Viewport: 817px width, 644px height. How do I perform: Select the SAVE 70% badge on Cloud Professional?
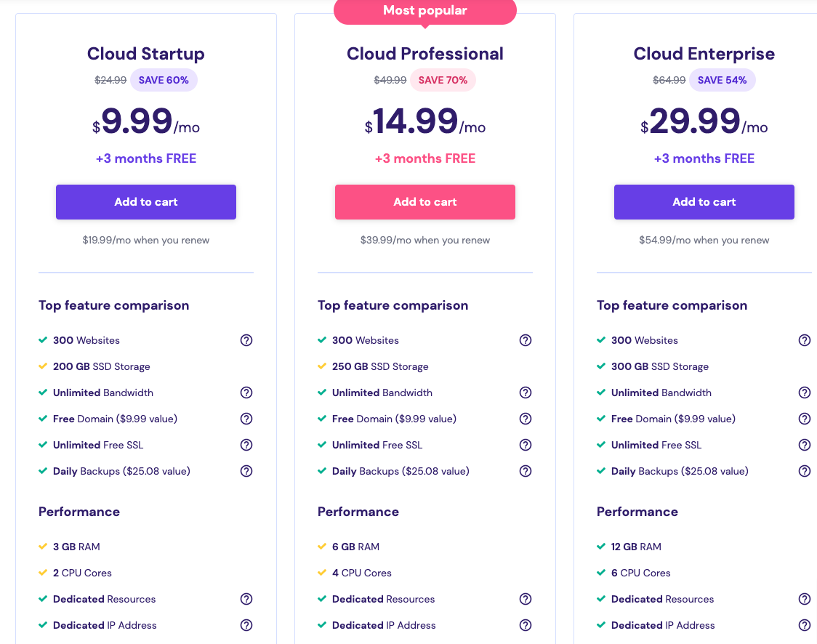[443, 80]
